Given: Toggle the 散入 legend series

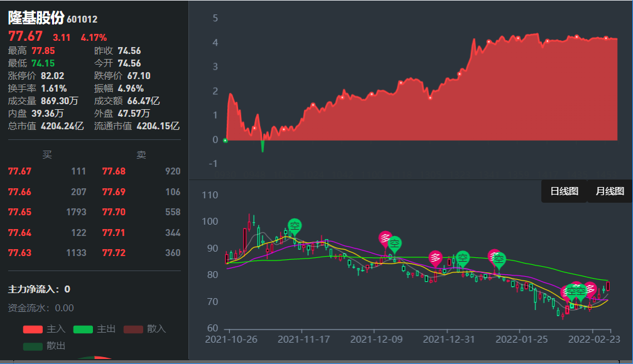Looking at the screenshot, I should [x=134, y=329].
